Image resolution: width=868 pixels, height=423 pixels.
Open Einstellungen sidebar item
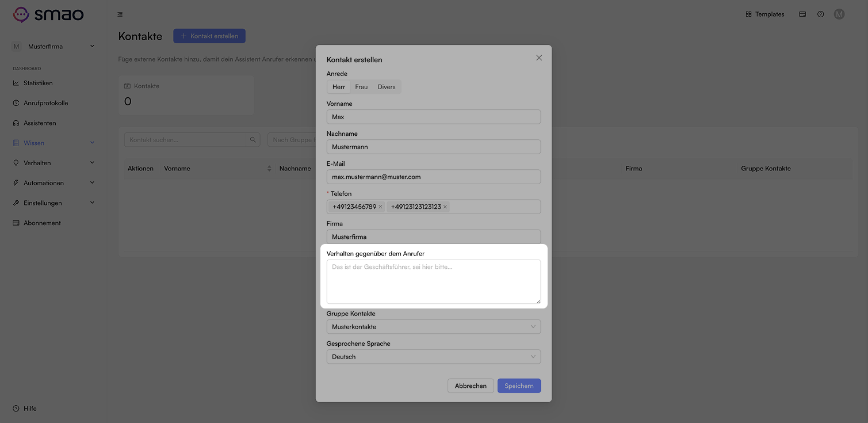43,203
